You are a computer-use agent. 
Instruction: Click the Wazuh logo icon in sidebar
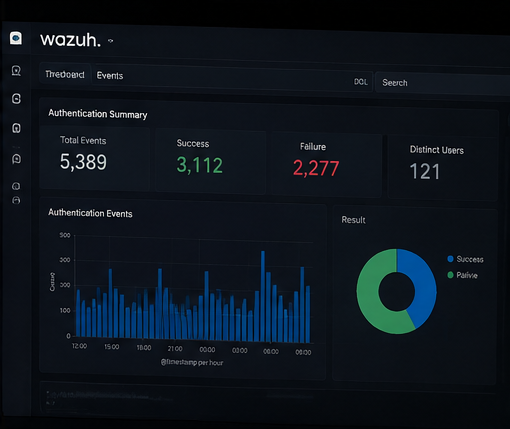(16, 38)
